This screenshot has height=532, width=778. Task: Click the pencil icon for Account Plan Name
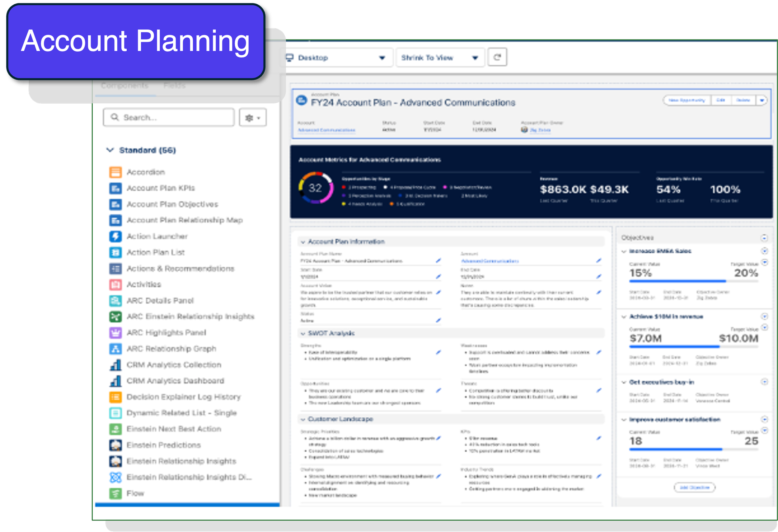point(438,261)
